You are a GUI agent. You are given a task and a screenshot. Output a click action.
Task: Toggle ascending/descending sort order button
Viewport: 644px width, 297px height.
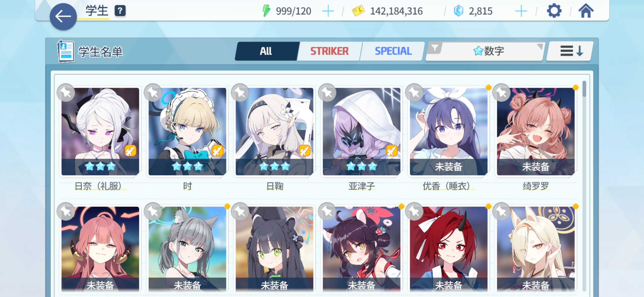[571, 51]
